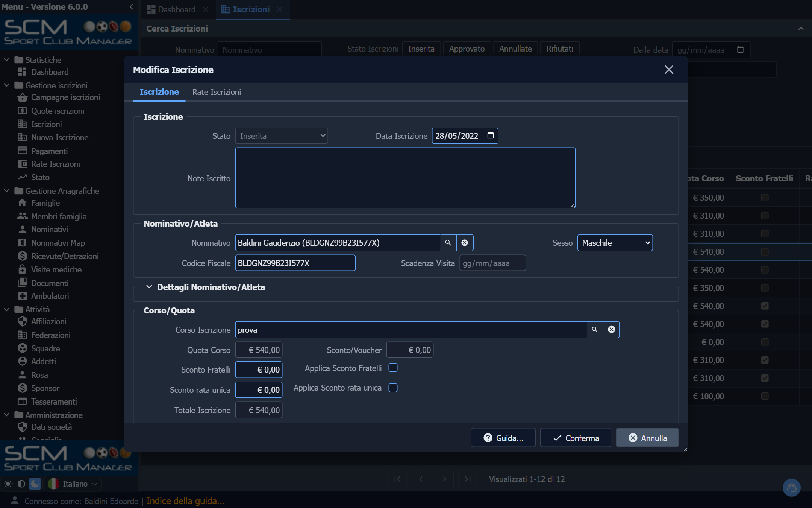Image resolution: width=812 pixels, height=508 pixels.
Task: Search for a Nominativo with the magnifier icon
Action: click(x=448, y=243)
